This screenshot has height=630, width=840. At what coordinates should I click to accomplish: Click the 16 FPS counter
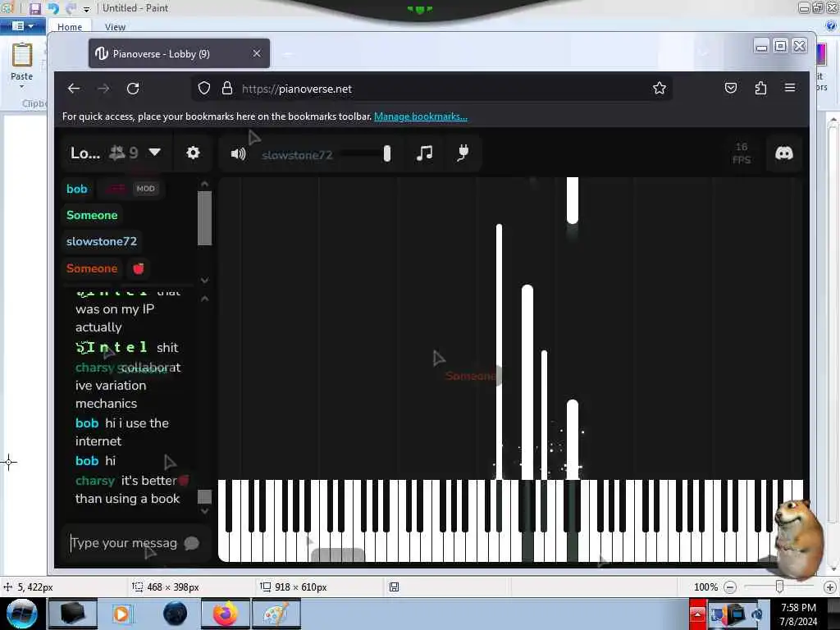[x=742, y=153]
